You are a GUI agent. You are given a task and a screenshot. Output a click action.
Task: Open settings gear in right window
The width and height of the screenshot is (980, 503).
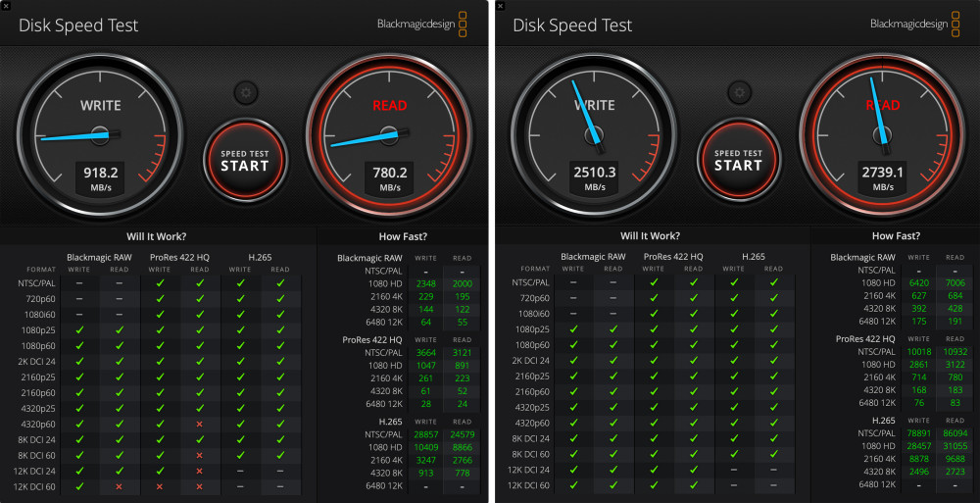[x=739, y=92]
